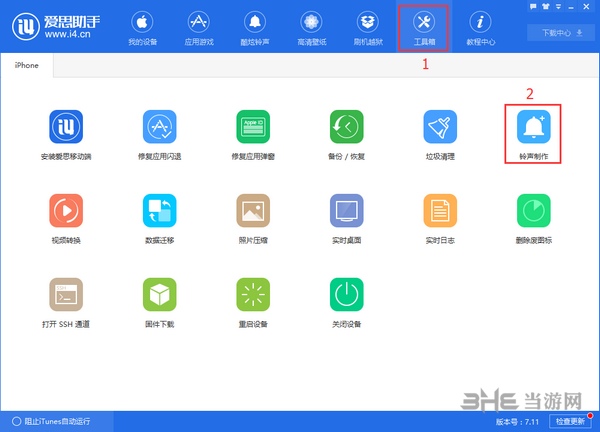The height and width of the screenshot is (432, 600).
Task: Toggle 阻止iTunes自动运行 option
Action: (51, 421)
